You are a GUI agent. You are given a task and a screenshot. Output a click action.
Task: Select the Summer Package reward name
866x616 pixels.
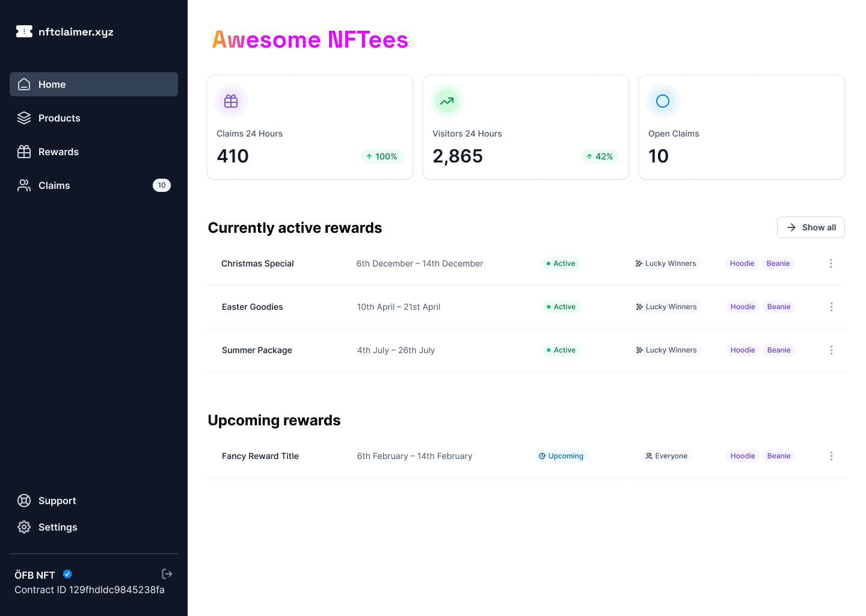257,350
